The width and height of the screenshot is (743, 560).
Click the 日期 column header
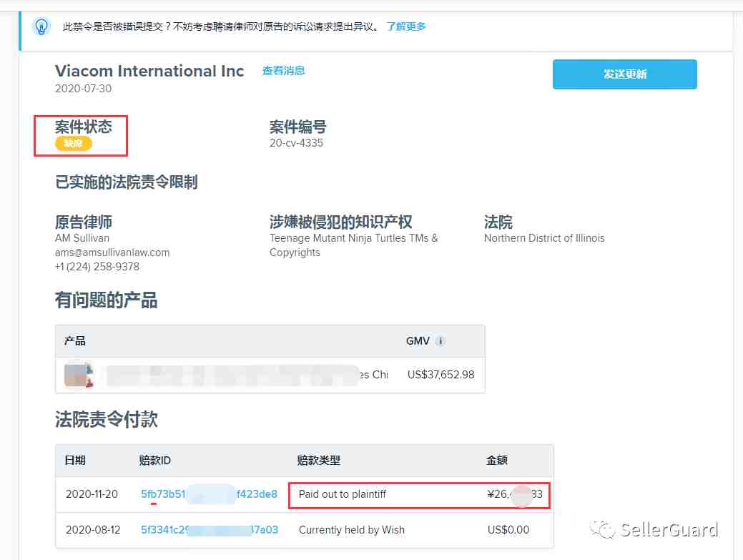point(75,461)
